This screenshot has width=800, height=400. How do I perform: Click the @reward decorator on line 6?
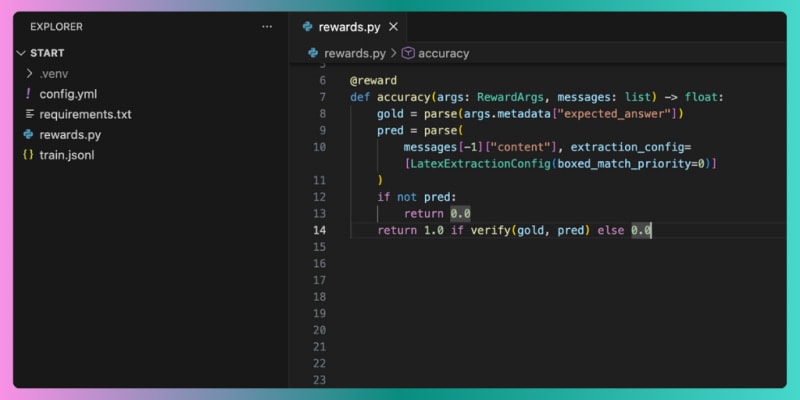pos(373,81)
